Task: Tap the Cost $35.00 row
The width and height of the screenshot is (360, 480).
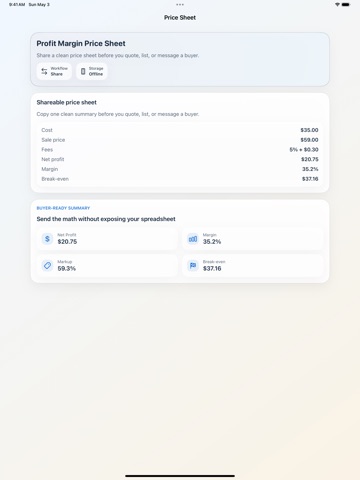Action: point(180,130)
